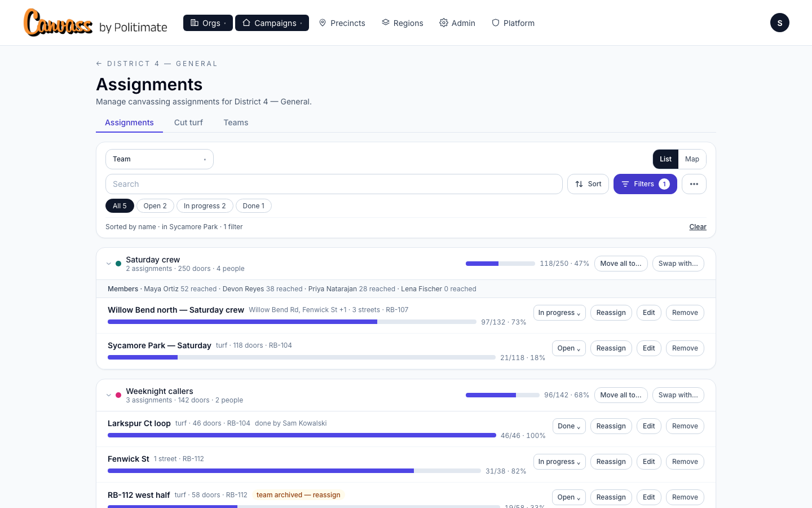Collapse the Weeknight callers group
This screenshot has width=812, height=508.
click(x=109, y=395)
